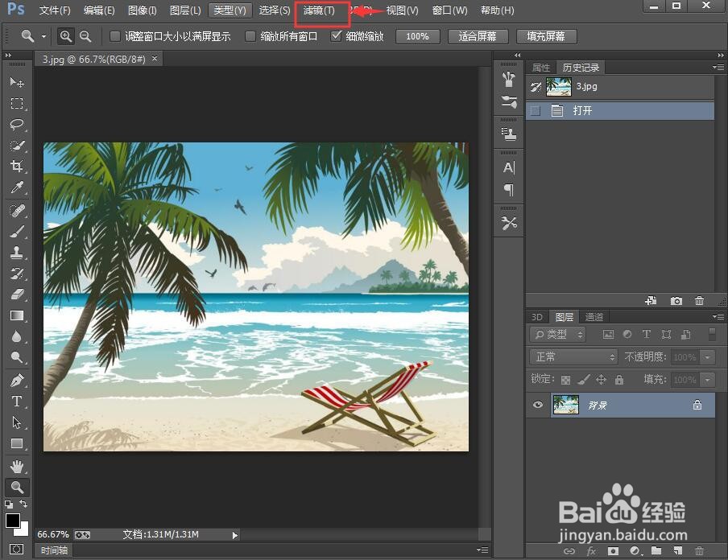This screenshot has width=728, height=560.
Task: Delete current history state trash icon
Action: [699, 301]
